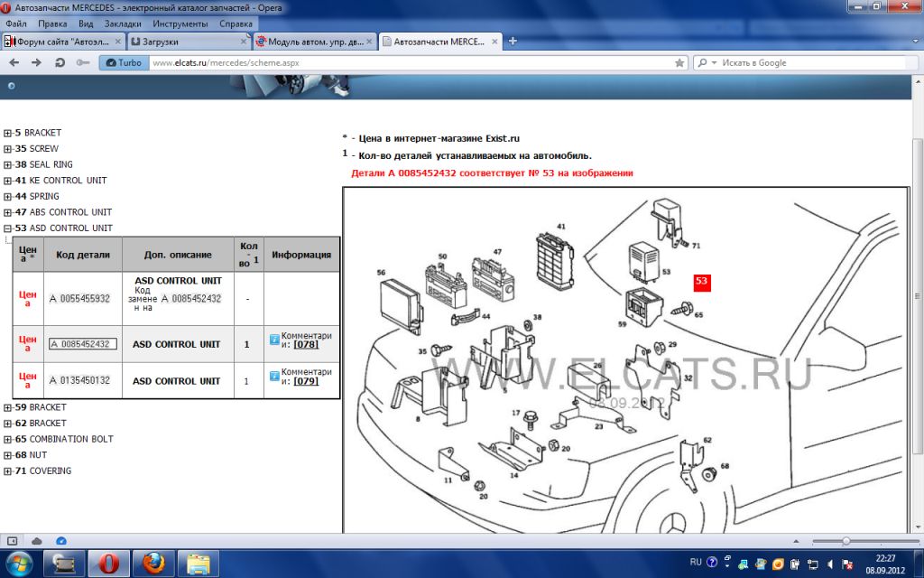The width and height of the screenshot is (924, 578).
Task: Expand the 71 COVERING node
Action: coord(7,471)
